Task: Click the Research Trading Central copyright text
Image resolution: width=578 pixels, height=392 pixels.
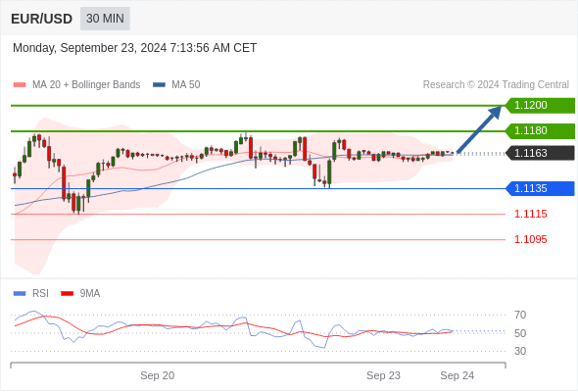Action: 496,85
